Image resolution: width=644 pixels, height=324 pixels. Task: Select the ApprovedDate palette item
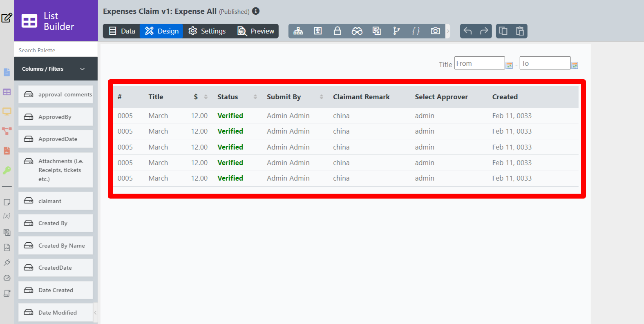point(56,139)
